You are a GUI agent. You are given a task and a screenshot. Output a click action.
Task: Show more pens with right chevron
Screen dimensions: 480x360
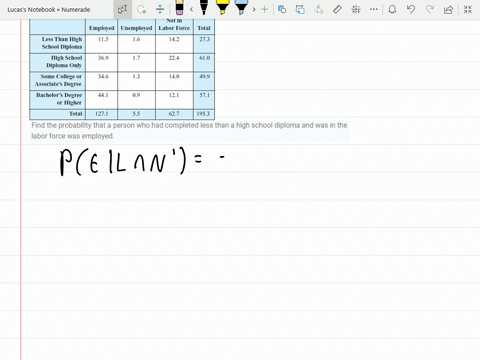tap(254, 9)
